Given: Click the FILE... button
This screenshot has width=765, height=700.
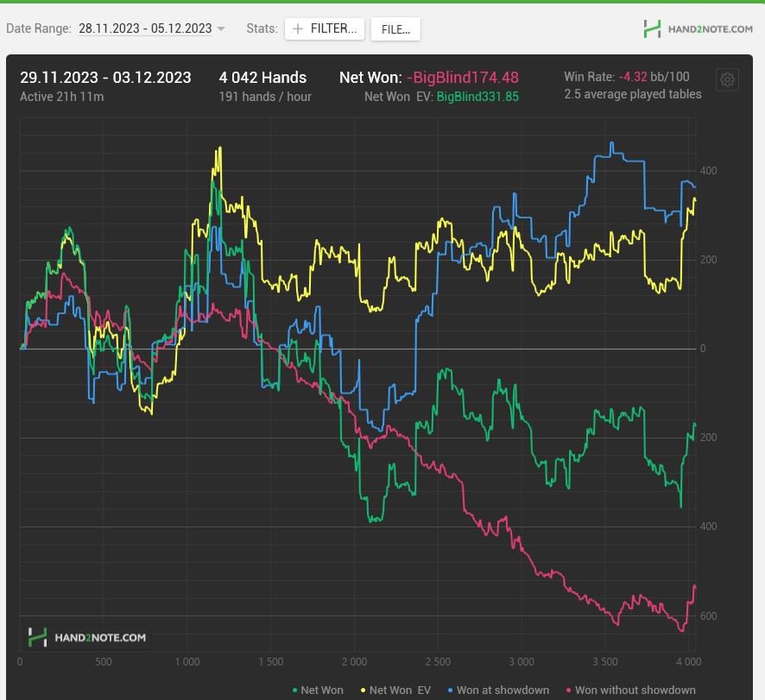Looking at the screenshot, I should click(x=395, y=29).
